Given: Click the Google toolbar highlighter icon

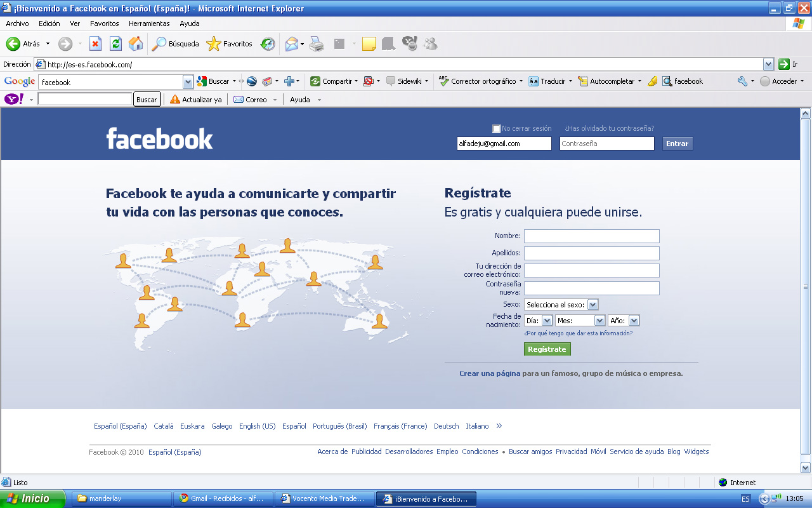Looking at the screenshot, I should click(652, 81).
